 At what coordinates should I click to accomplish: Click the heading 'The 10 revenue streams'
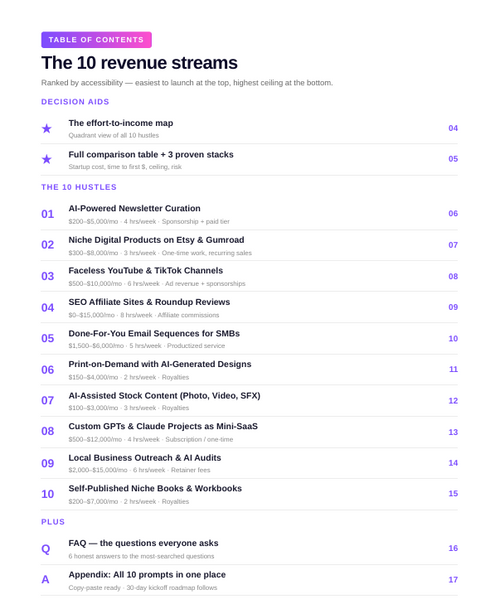coord(139,63)
